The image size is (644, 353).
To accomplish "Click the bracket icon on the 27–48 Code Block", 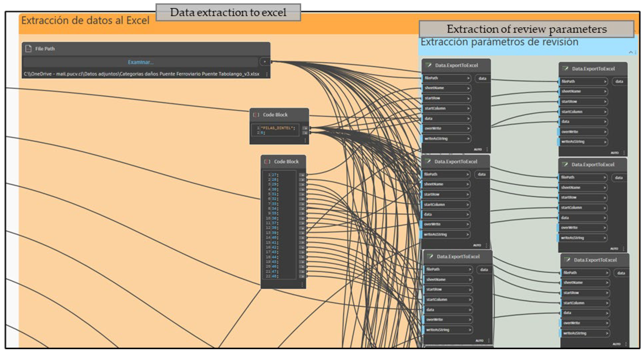I will [x=267, y=162].
